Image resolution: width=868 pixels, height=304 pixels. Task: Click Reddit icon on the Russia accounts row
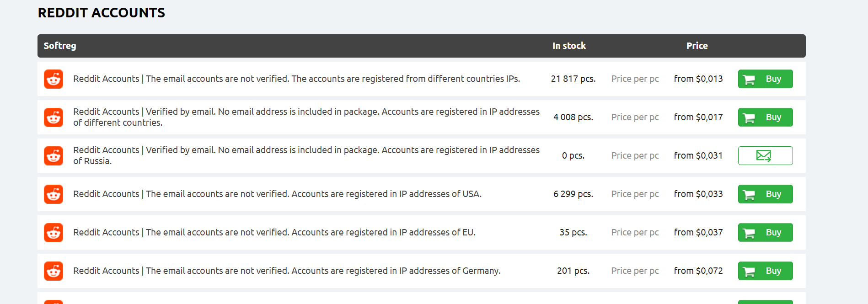point(54,156)
